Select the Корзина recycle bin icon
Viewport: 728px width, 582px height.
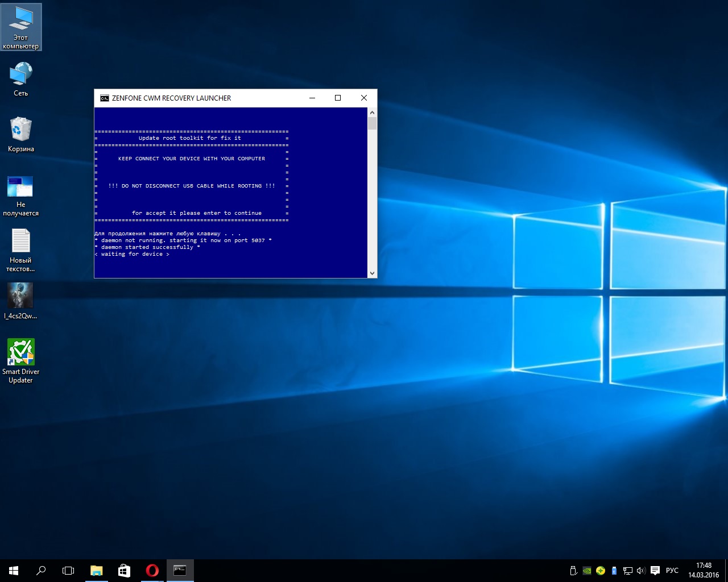pos(20,130)
